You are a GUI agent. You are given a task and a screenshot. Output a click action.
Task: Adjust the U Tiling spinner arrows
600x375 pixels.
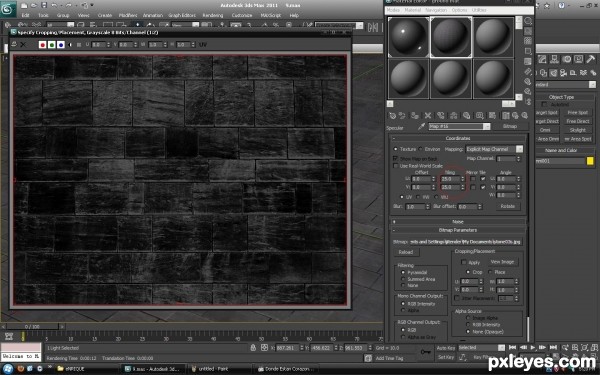click(463, 179)
